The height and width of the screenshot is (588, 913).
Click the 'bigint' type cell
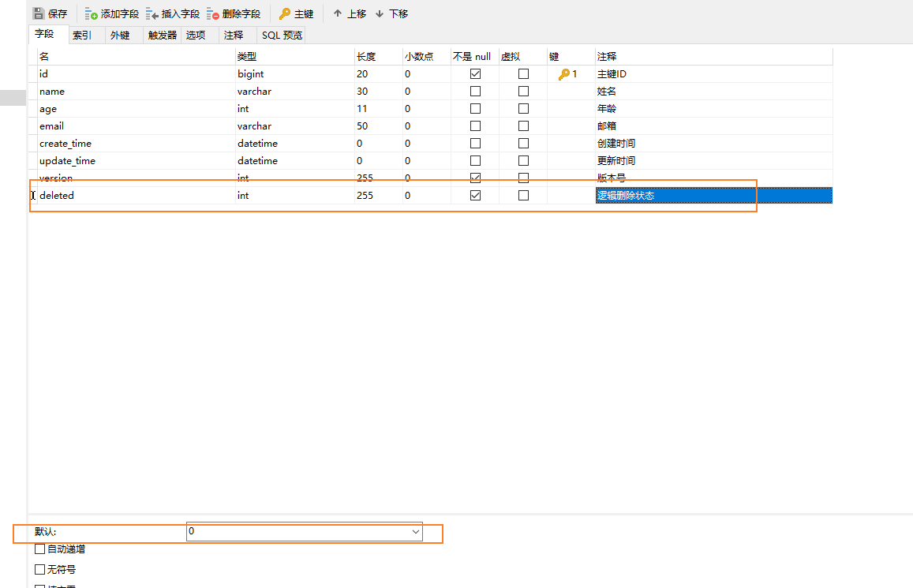(x=295, y=74)
